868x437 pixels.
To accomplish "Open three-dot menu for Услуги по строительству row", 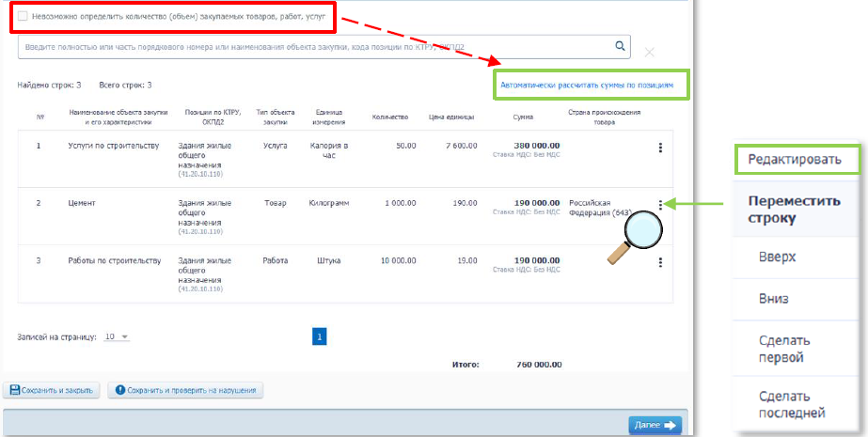I will click(660, 148).
